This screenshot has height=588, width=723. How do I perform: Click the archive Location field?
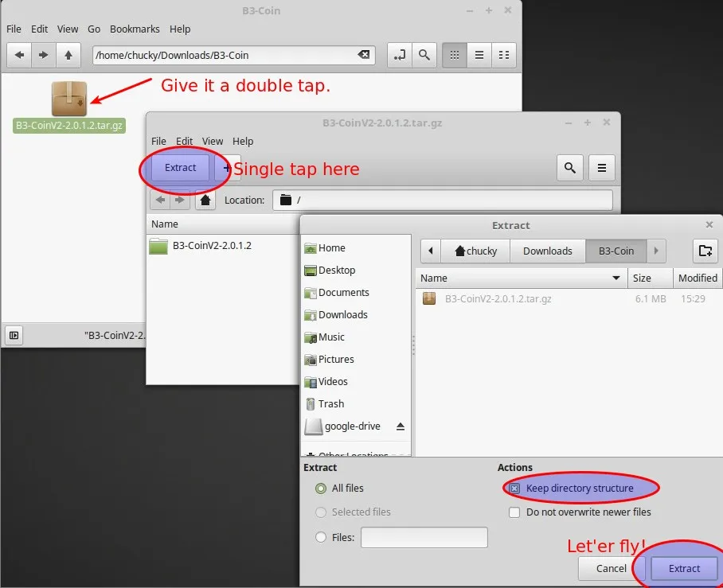(x=443, y=200)
